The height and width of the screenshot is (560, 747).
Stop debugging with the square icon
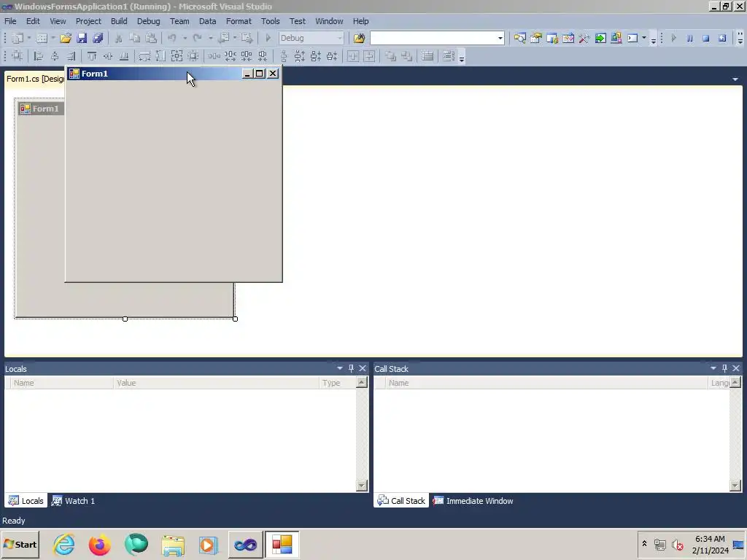tap(706, 38)
